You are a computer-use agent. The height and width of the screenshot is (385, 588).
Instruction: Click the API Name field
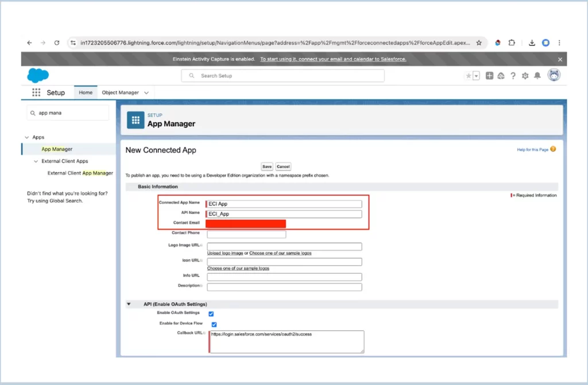pyautogui.click(x=284, y=214)
